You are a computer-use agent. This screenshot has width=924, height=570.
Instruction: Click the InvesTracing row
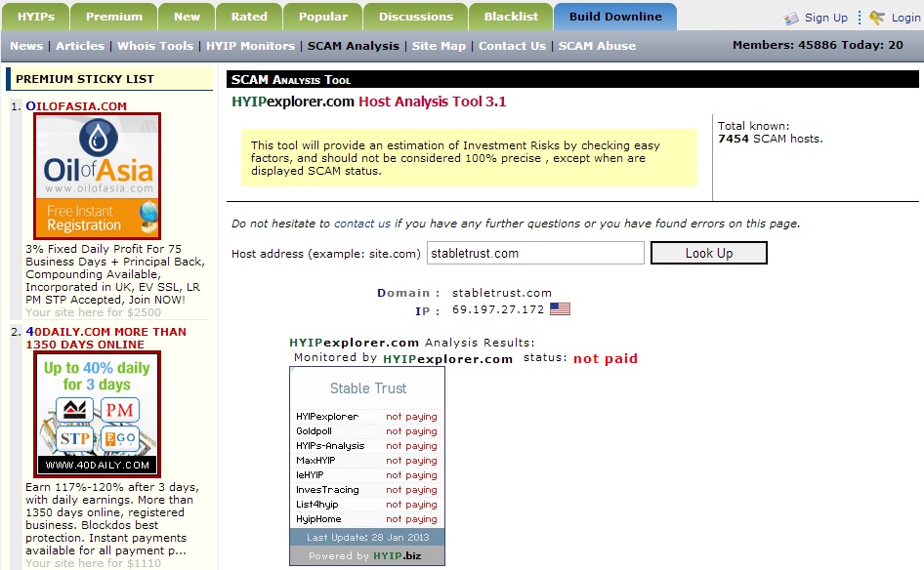tap(366, 490)
